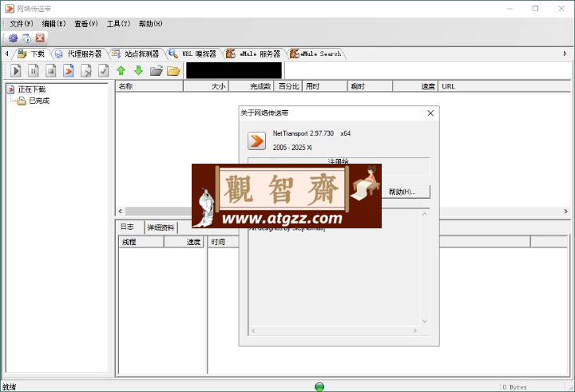575x392 pixels.
Task: Click up arrow of about dialog text scrollbar
Action: tap(424, 214)
